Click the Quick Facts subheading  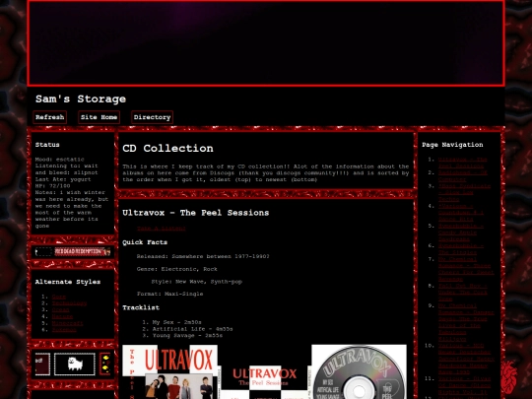145,242
